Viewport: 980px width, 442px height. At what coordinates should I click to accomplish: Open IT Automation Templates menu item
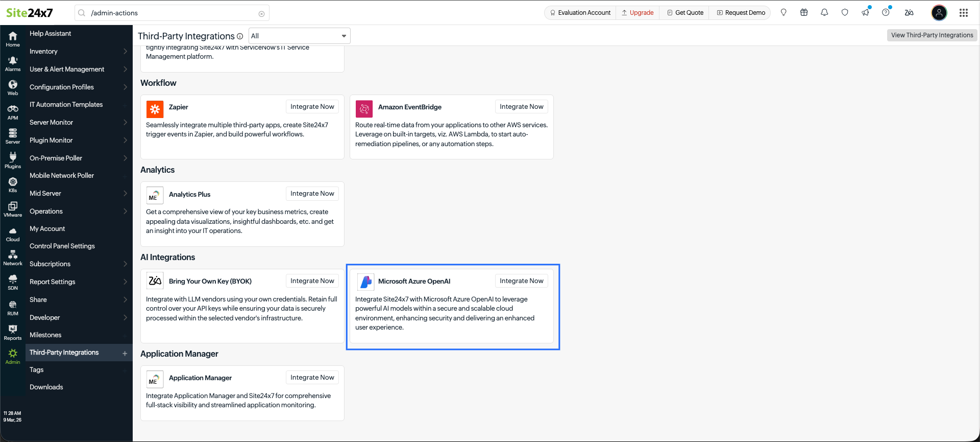click(x=79, y=104)
